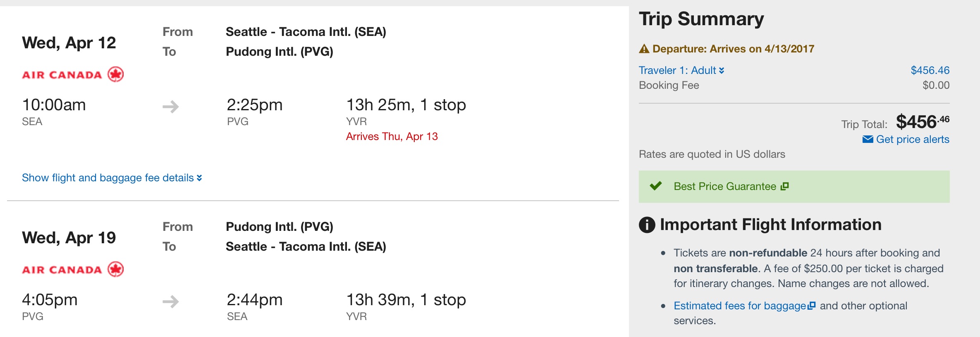The image size is (980, 337).
Task: Expand Show flight and baggage fee details
Action: pos(112,178)
